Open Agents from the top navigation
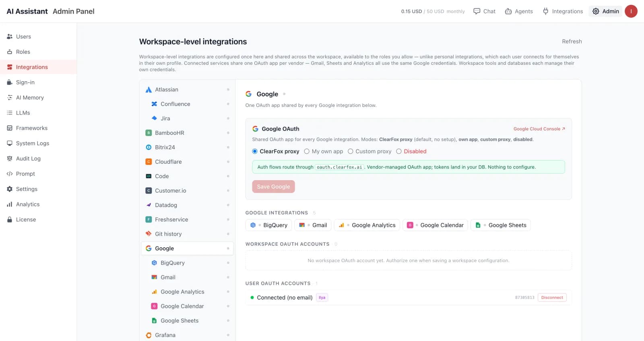Image resolution: width=644 pixels, height=341 pixels. click(519, 11)
